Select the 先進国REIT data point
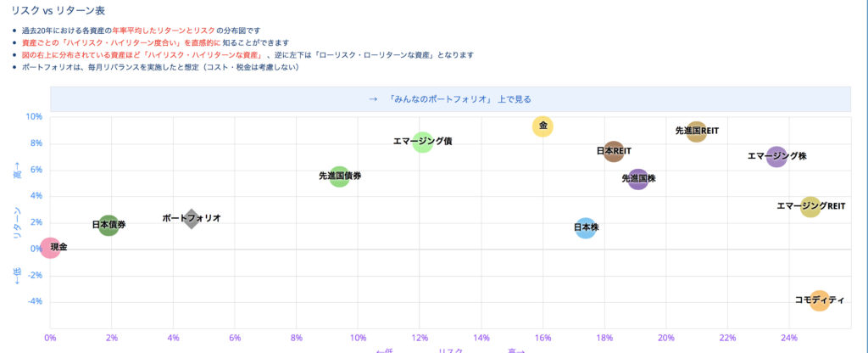Viewport: 868px width, 353px height. coord(697,132)
